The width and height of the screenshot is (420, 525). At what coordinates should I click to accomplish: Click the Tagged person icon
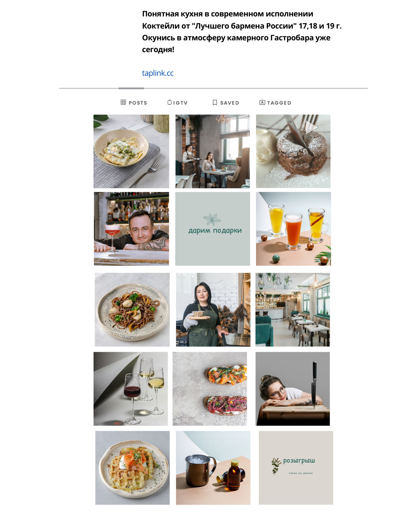coord(262,102)
